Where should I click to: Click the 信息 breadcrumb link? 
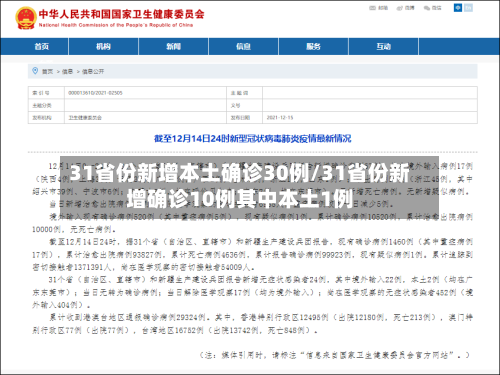[67, 71]
